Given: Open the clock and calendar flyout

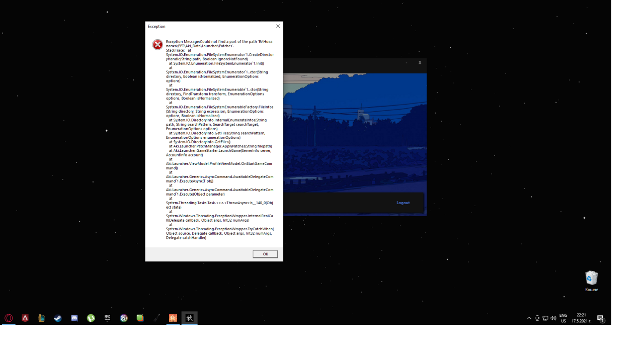Looking at the screenshot, I should tap(581, 318).
